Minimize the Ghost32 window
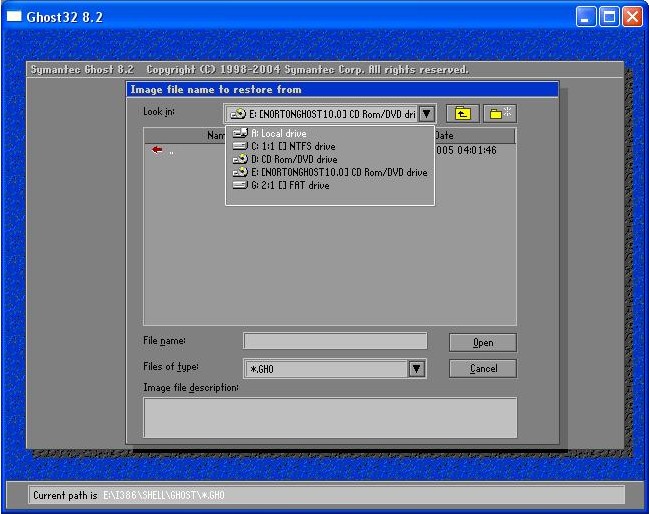The width and height of the screenshot is (649, 514). (586, 17)
